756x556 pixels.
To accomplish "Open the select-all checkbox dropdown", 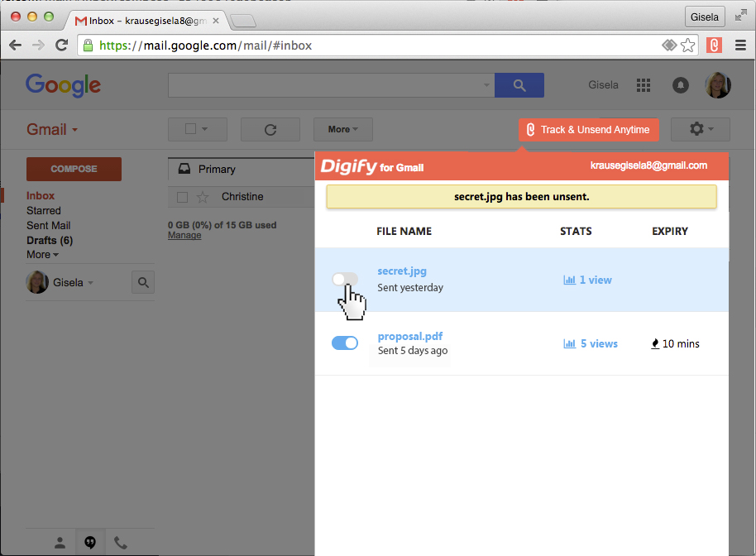I will [x=197, y=129].
